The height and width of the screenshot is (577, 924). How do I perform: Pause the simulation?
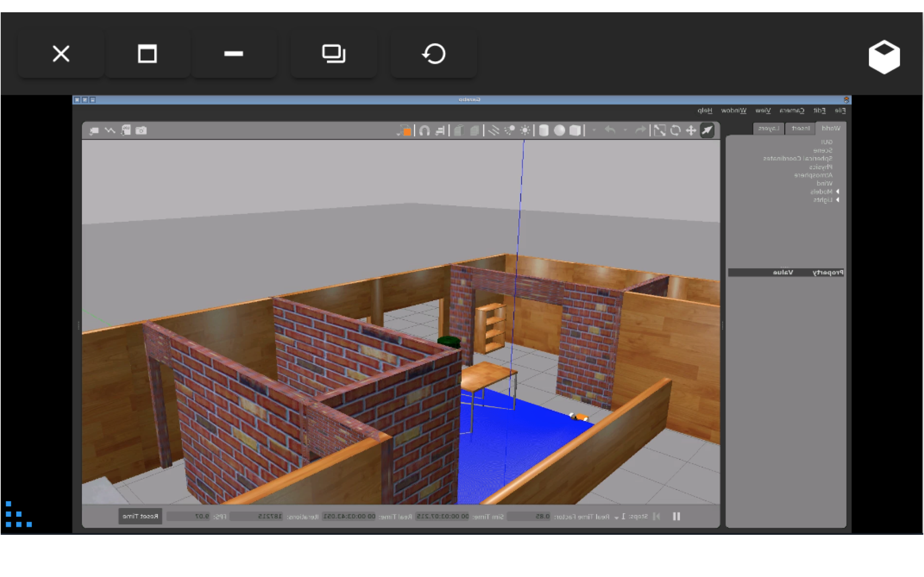tap(676, 516)
